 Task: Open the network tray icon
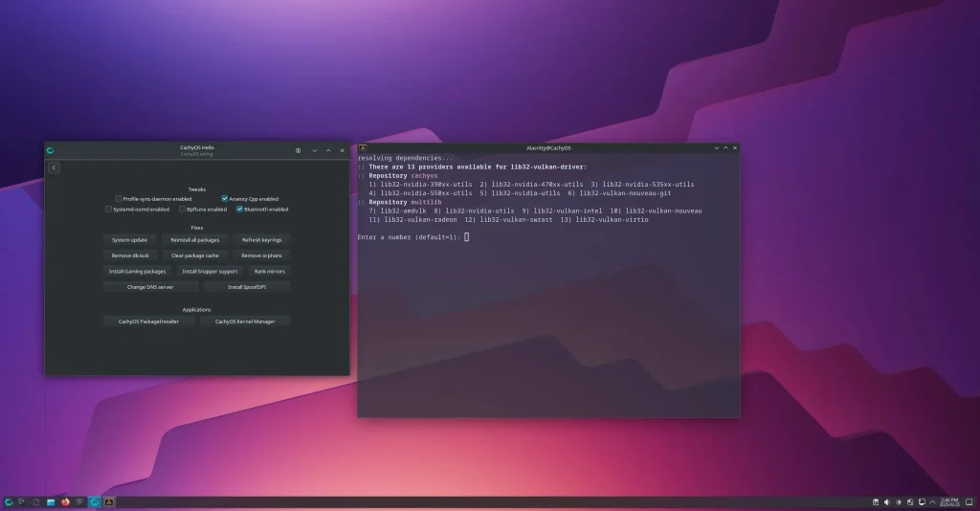pyautogui.click(x=910, y=502)
